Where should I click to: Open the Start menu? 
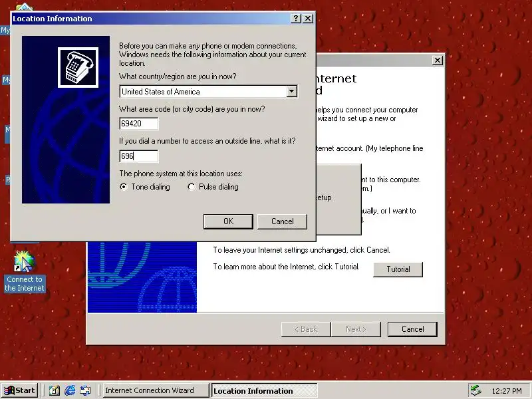tap(19, 390)
